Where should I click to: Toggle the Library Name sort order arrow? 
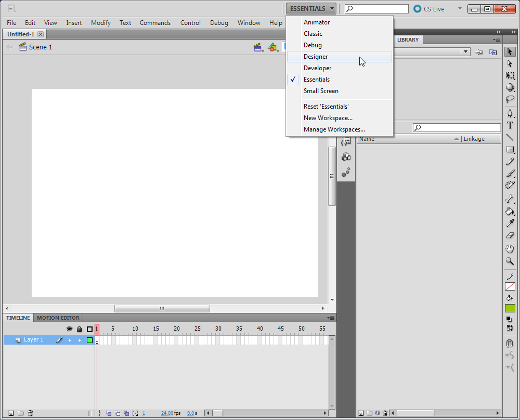coord(457,139)
